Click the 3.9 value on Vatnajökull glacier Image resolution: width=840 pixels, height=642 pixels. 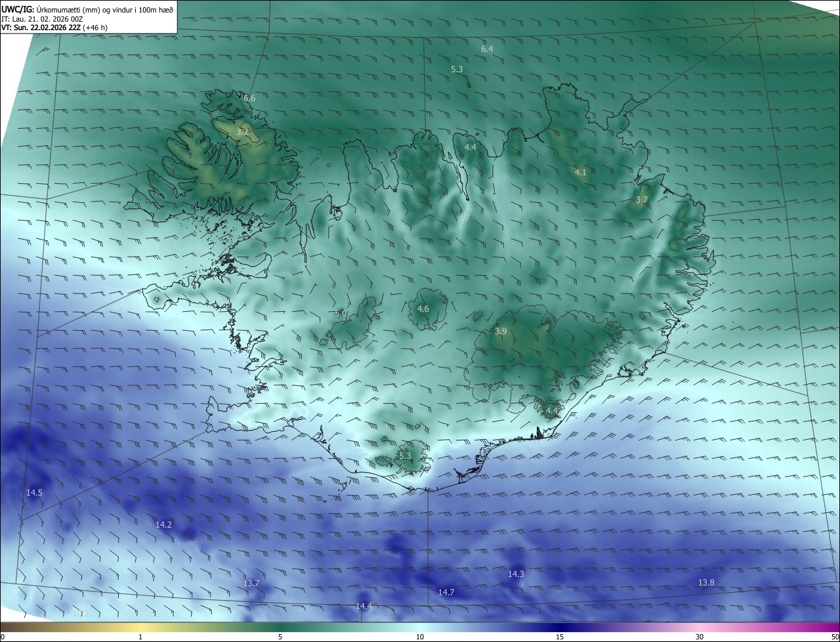pos(501,332)
